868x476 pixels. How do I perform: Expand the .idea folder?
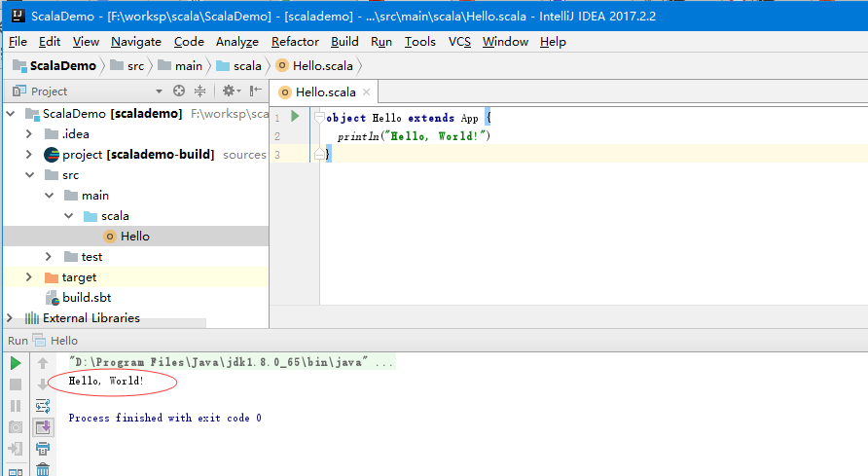tap(29, 133)
